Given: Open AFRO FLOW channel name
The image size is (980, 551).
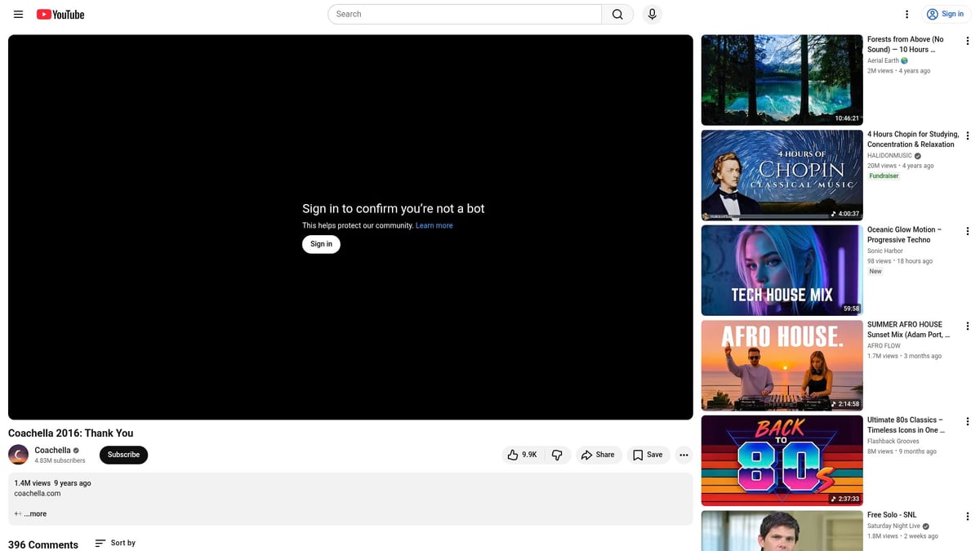Looking at the screenshot, I should click(884, 345).
